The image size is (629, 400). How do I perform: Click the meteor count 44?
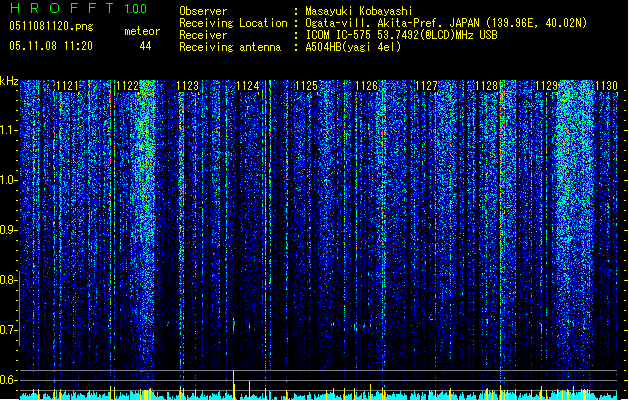click(145, 46)
